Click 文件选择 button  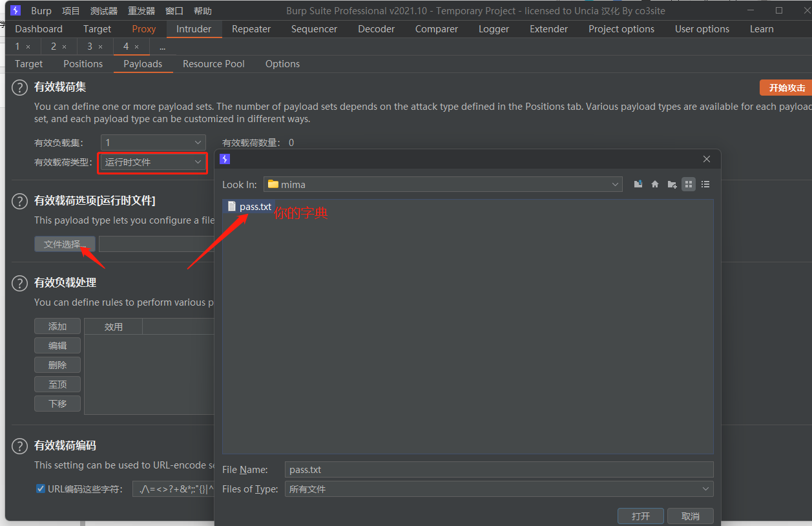[65, 244]
